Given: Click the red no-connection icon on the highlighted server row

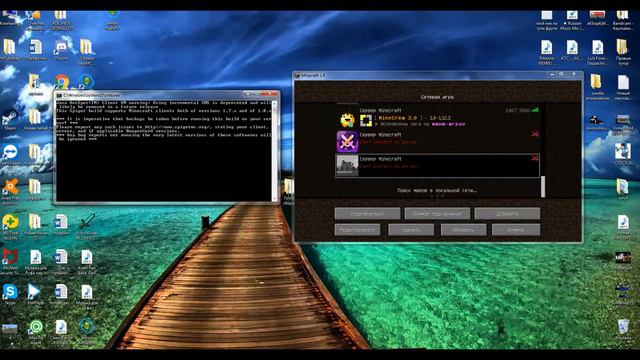Looking at the screenshot, I should [535, 158].
